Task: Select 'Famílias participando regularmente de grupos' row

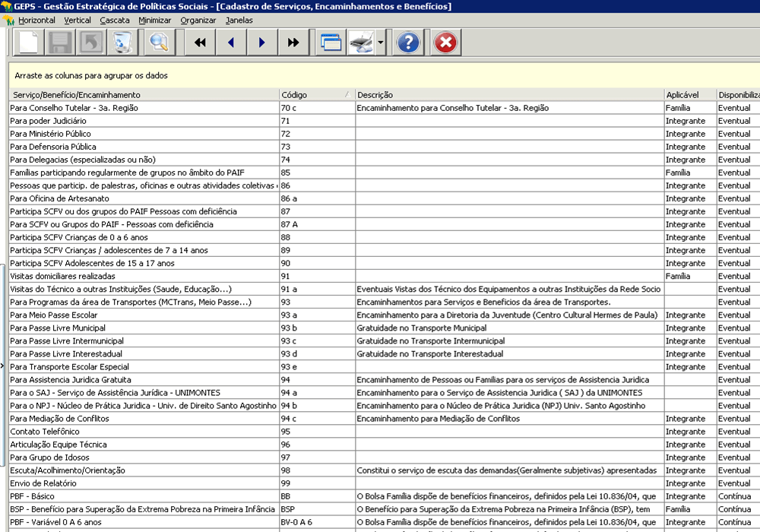Action: (385, 173)
